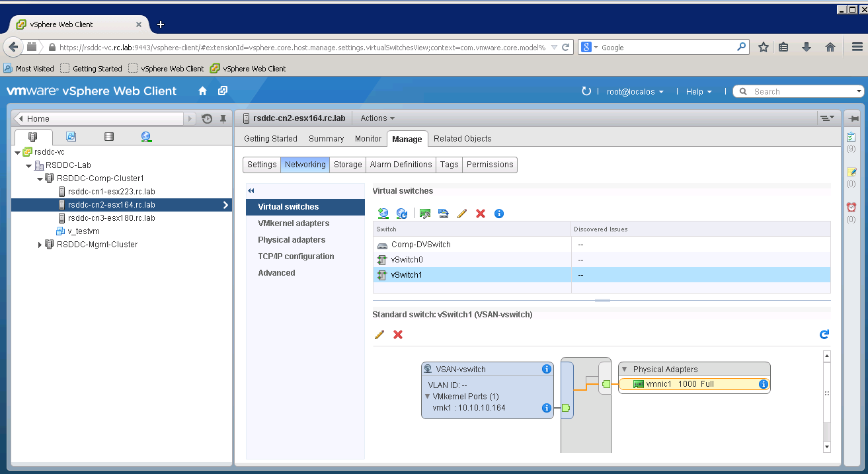This screenshot has height=474, width=868.
Task: Toggle the navigator pin icon
Action: tap(223, 119)
